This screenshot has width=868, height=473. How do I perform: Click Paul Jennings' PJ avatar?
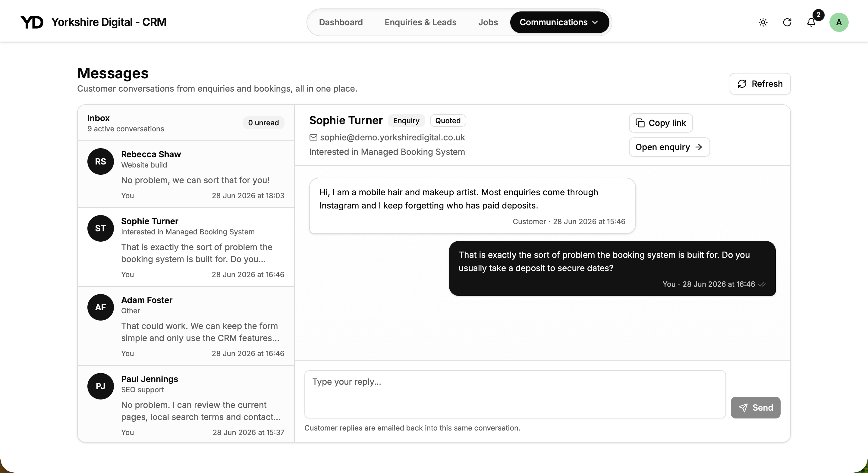[100, 386]
